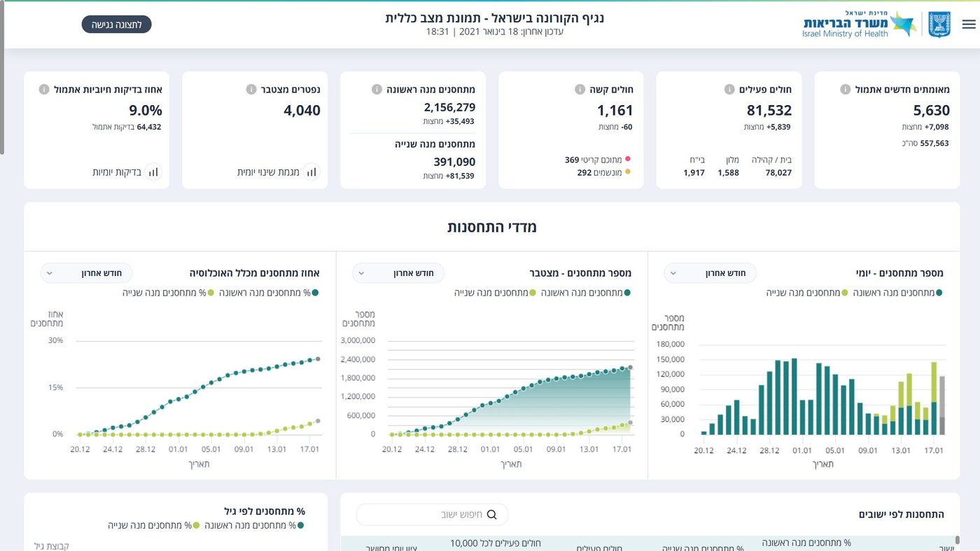980x551 pixels.
Task: Click the 391,090 second dose value
Action: (x=454, y=162)
